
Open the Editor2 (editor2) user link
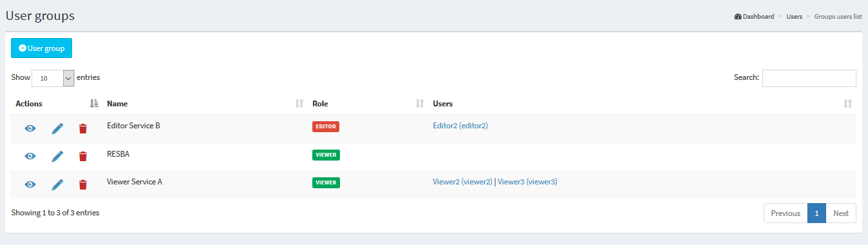point(460,126)
